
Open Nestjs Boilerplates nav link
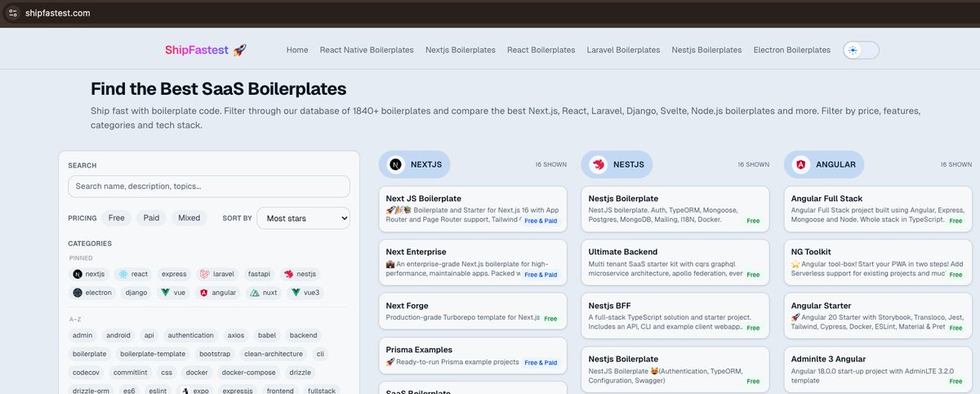(x=706, y=50)
